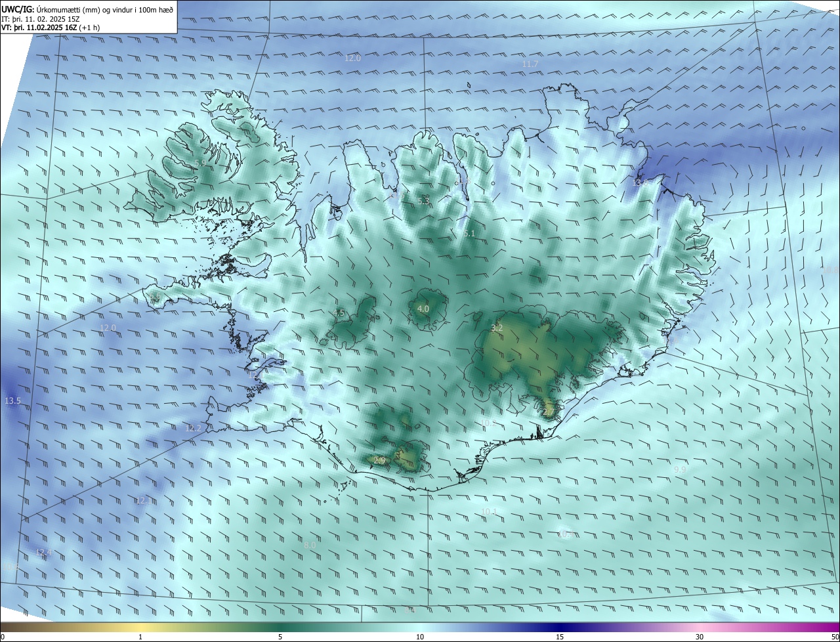Click the 4.0 value label on Hofsjökull glacier
The height and width of the screenshot is (642, 840).
click(x=423, y=309)
